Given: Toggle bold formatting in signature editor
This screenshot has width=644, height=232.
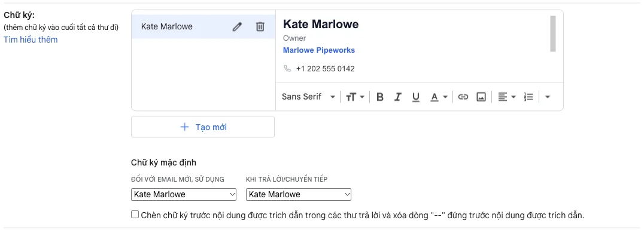Looking at the screenshot, I should click(x=380, y=97).
